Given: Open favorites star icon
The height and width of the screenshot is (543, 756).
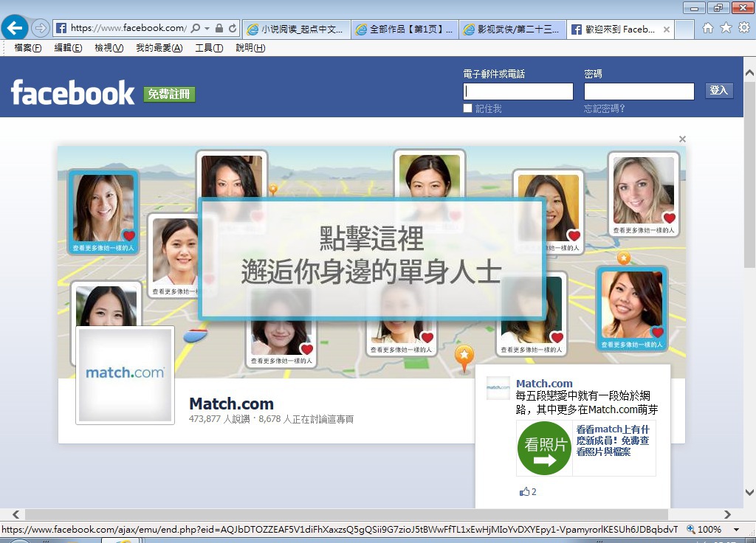Looking at the screenshot, I should pyautogui.click(x=726, y=28).
